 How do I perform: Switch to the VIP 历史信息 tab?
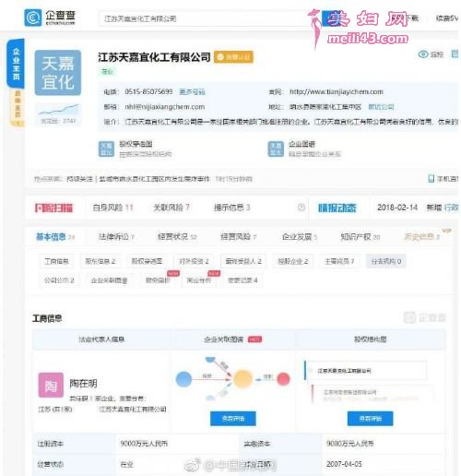point(422,236)
